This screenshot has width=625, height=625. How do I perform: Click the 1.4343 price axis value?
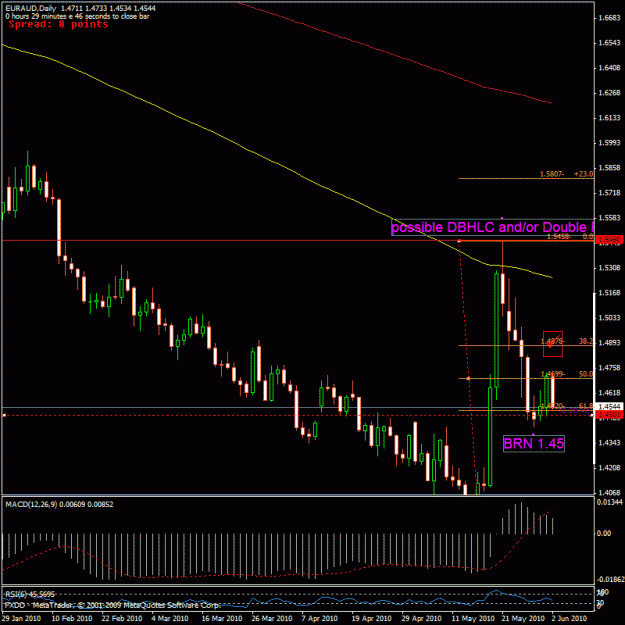click(610, 443)
